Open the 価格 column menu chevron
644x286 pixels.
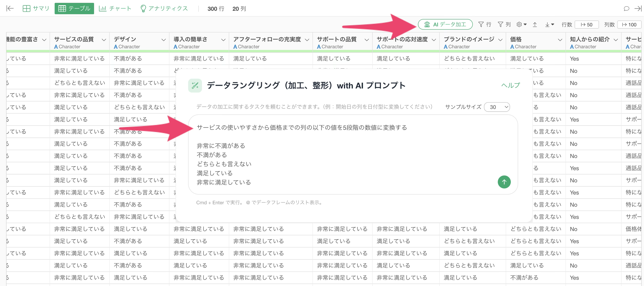coord(560,40)
